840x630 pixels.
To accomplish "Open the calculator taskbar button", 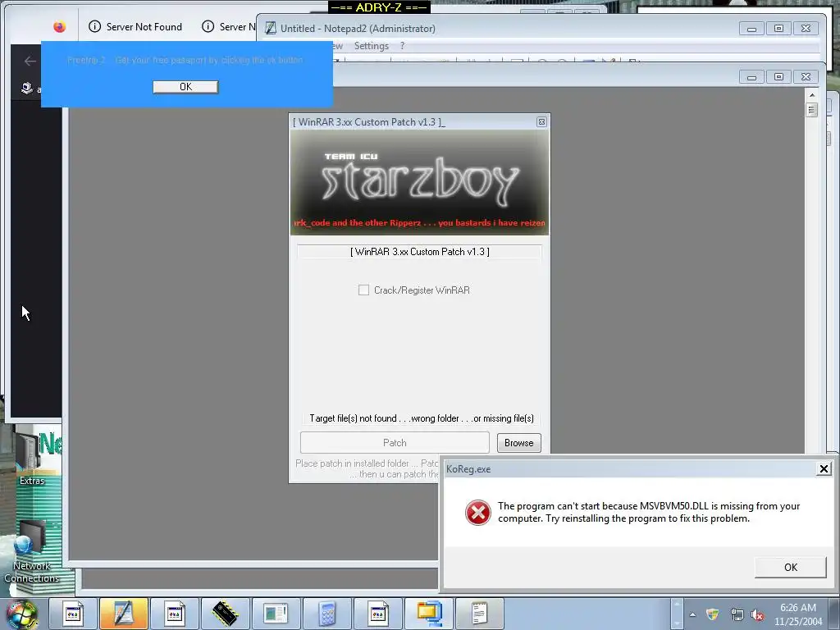I will pos(326,614).
